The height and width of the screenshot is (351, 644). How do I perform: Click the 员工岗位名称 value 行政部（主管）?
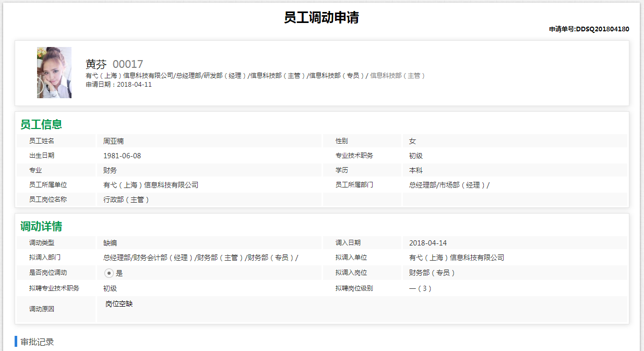[126, 200]
